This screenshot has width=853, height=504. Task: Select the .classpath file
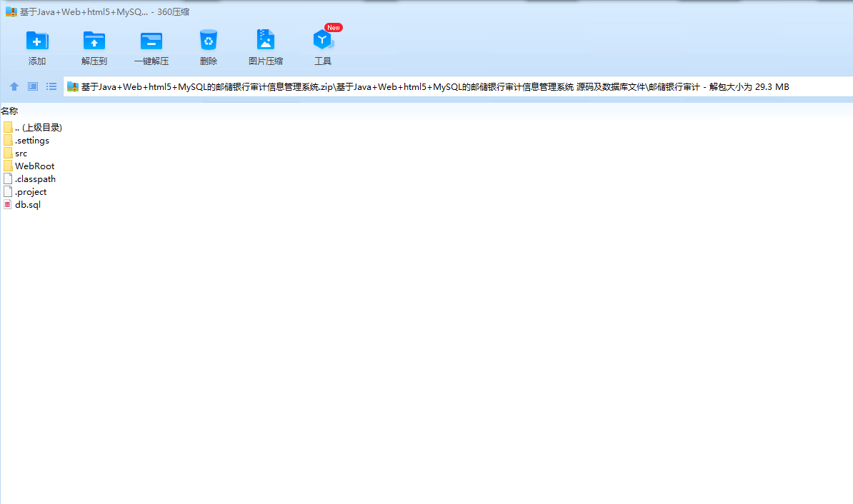[29, 179]
